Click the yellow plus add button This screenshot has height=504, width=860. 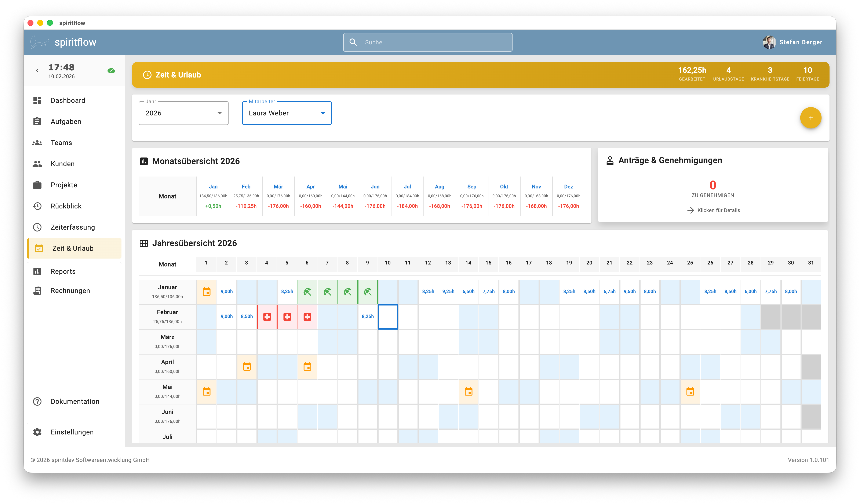[810, 118]
